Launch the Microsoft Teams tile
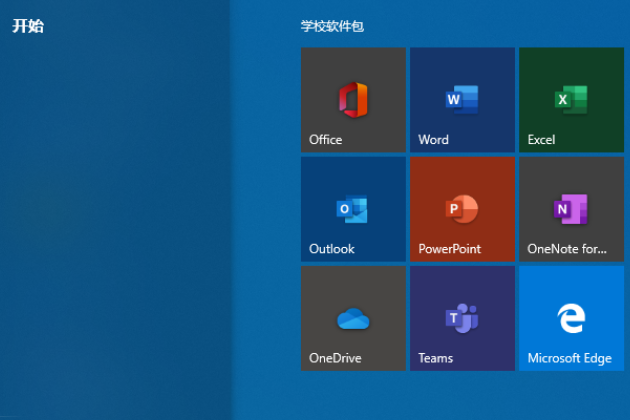Screen dimensions: 630x420 click(462, 318)
